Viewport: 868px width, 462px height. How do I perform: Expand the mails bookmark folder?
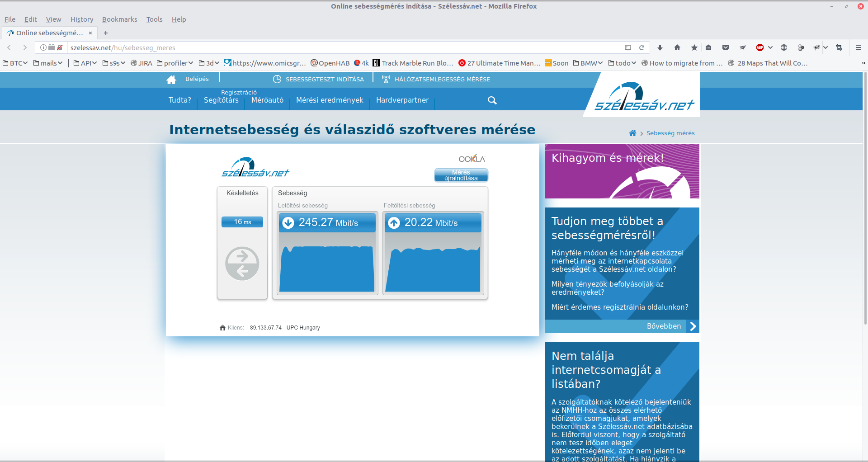point(48,63)
